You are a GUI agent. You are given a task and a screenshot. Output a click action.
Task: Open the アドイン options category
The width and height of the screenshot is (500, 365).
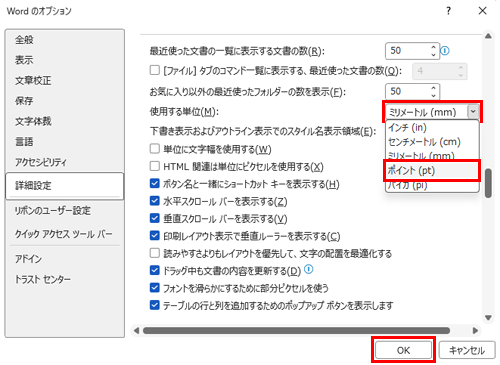[65, 259]
